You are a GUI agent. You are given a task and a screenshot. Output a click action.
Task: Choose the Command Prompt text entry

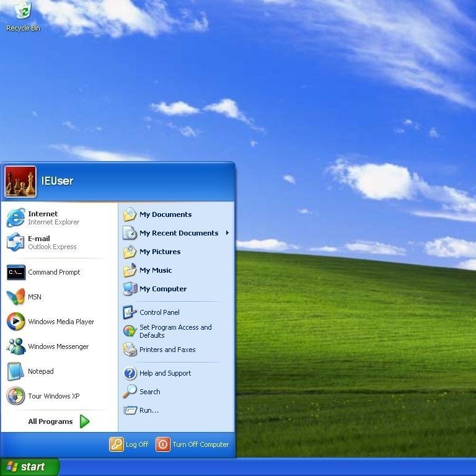point(54,272)
